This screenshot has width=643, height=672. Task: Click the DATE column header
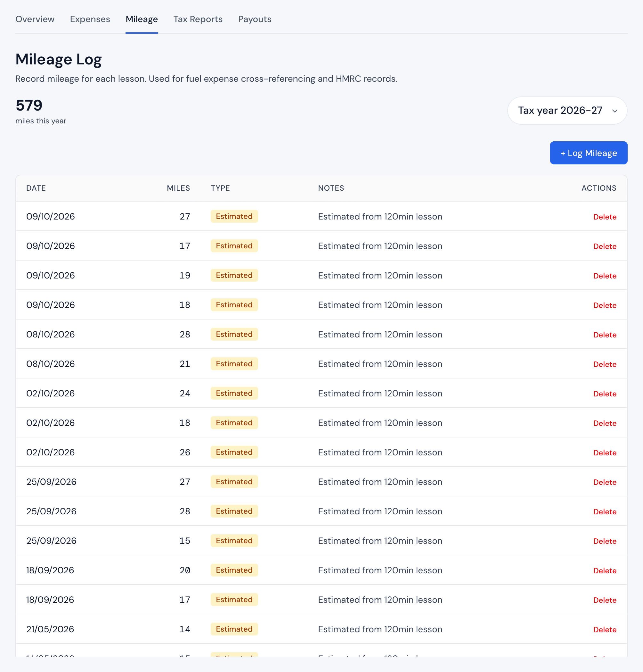[x=36, y=188]
